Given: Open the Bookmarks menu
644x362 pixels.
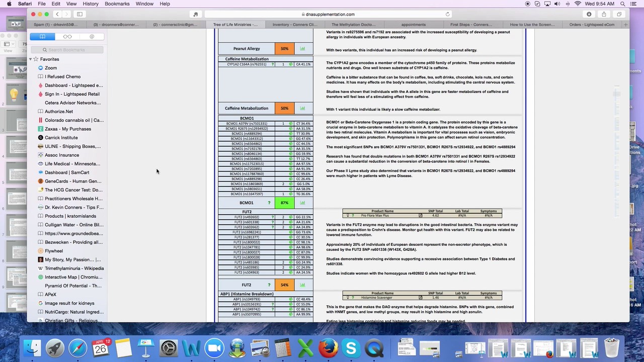Looking at the screenshot, I should (117, 4).
